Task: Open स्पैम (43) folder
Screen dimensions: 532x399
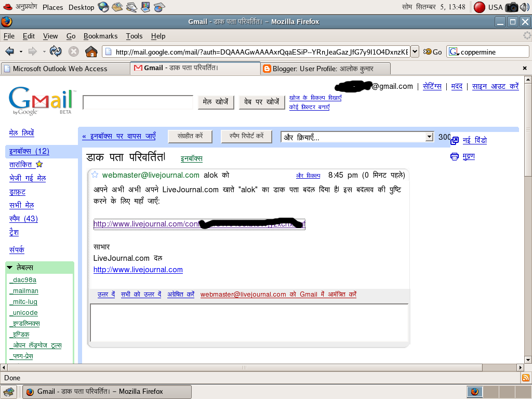Action: 23,219
